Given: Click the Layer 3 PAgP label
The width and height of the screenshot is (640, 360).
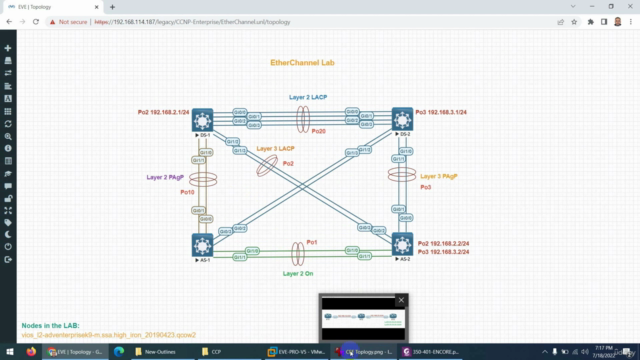Looking at the screenshot, I should [x=439, y=176].
